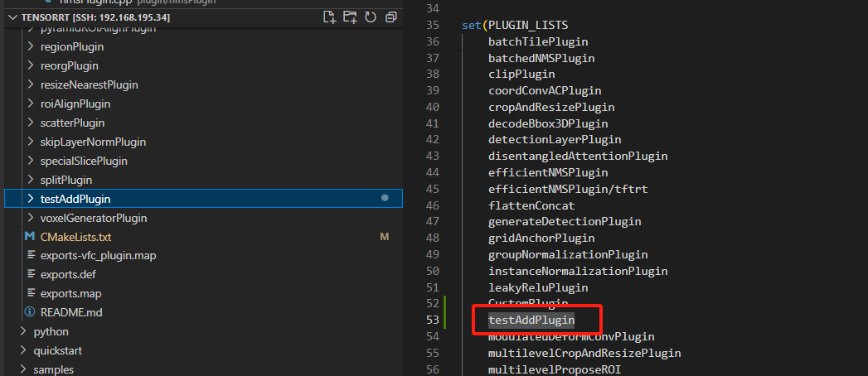Screen dimensions: 868x376
Task: Expand the resizeNearestPlugin folder
Action: tap(31, 85)
